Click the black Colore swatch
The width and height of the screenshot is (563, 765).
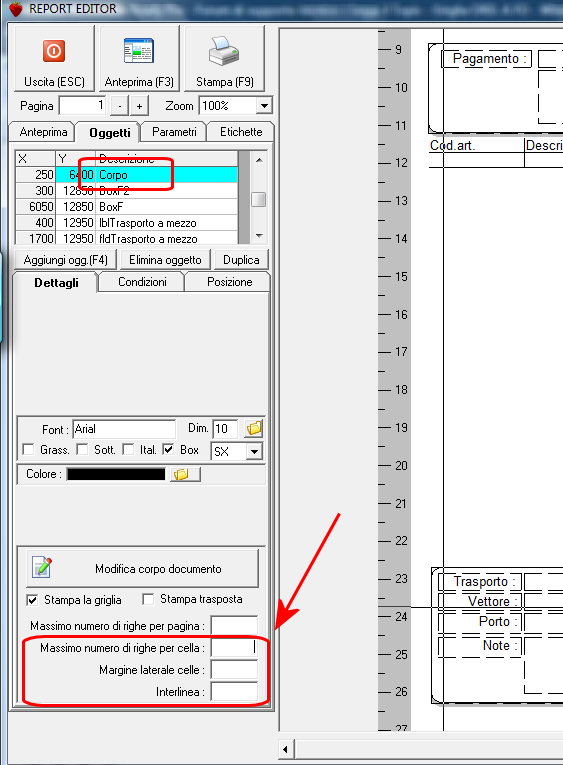pos(116,474)
